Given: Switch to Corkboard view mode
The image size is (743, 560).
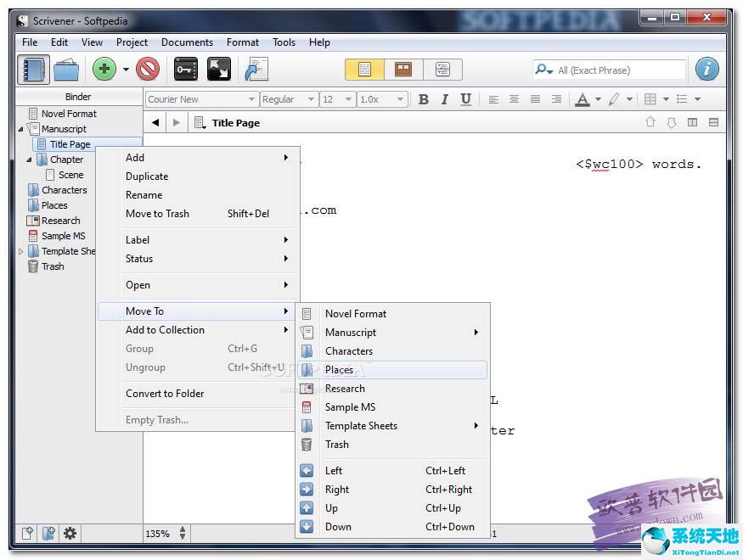Looking at the screenshot, I should (403, 70).
